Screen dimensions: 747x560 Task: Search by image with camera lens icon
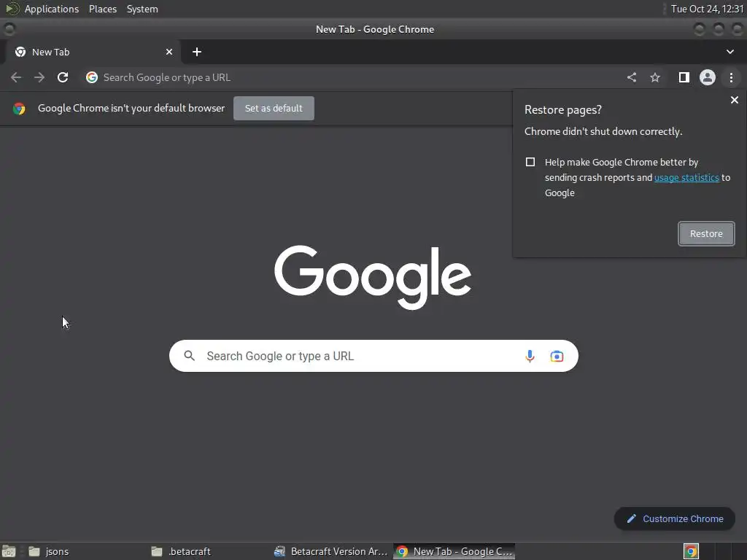point(557,356)
